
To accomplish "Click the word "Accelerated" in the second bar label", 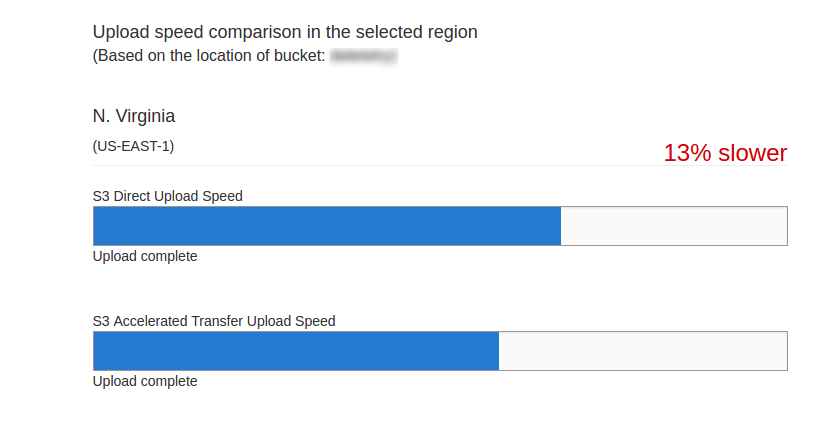I will tap(150, 321).
